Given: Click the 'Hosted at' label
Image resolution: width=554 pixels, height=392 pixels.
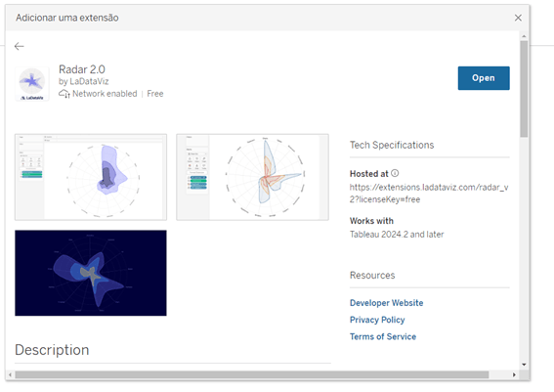Looking at the screenshot, I should (x=369, y=174).
